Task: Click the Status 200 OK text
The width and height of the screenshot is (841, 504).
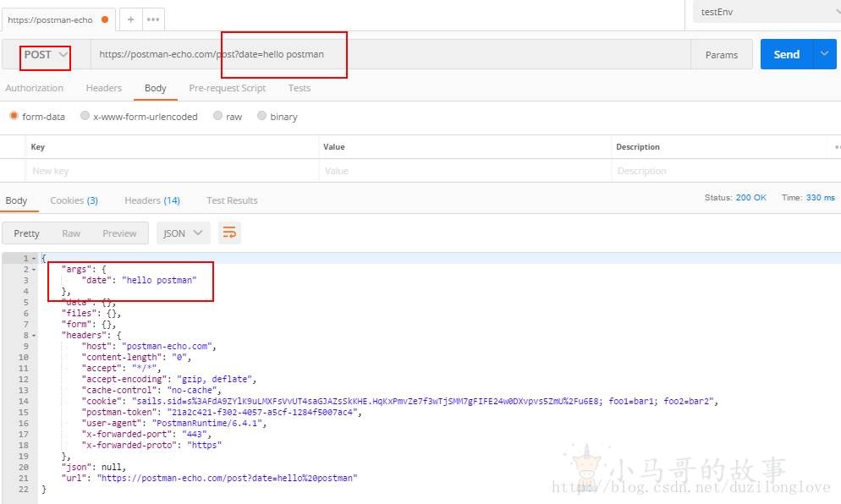Action: pos(735,197)
